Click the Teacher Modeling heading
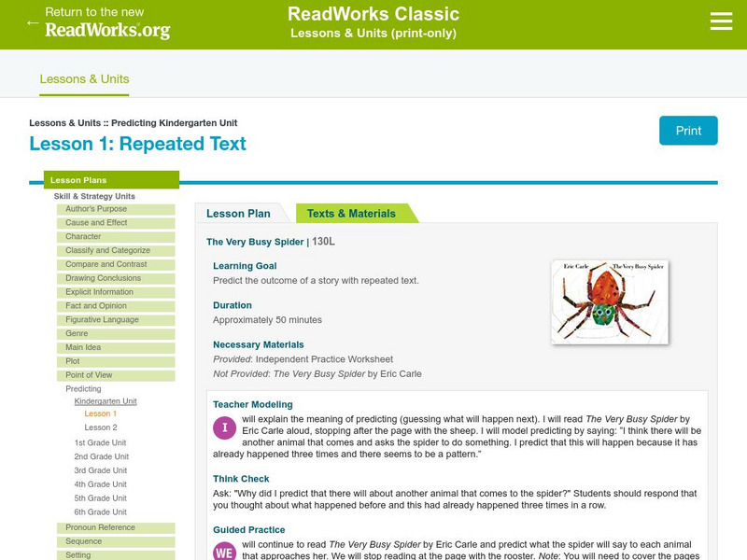The height and width of the screenshot is (560, 747). point(252,405)
